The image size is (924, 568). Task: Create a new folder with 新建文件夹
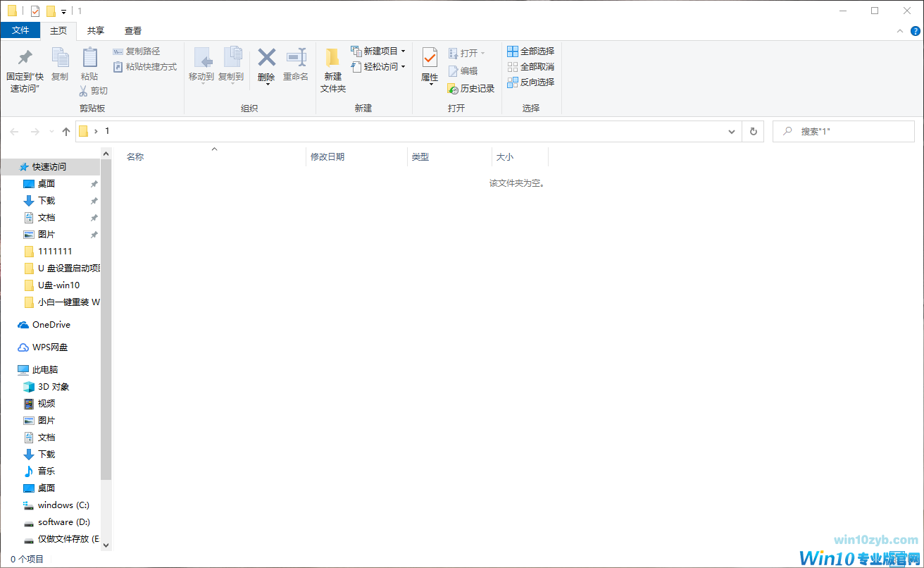coord(332,67)
